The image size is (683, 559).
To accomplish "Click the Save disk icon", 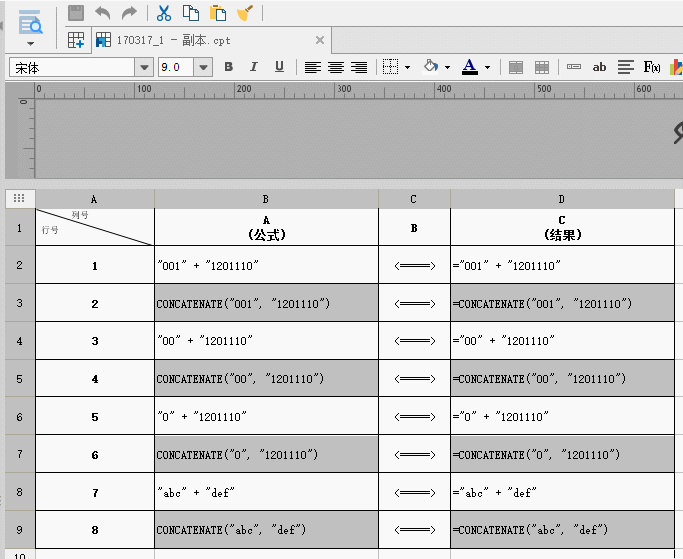I will [76, 13].
